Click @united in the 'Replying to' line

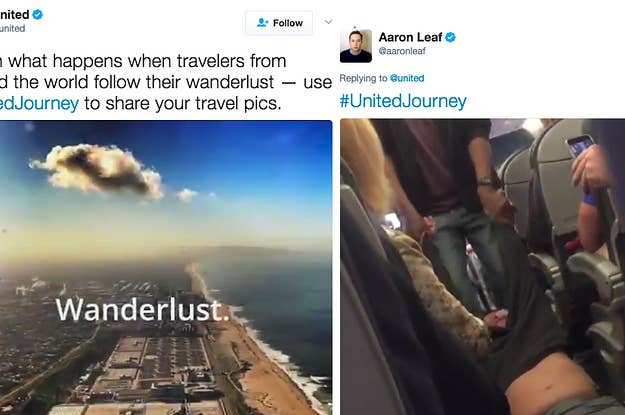pyautogui.click(x=407, y=78)
